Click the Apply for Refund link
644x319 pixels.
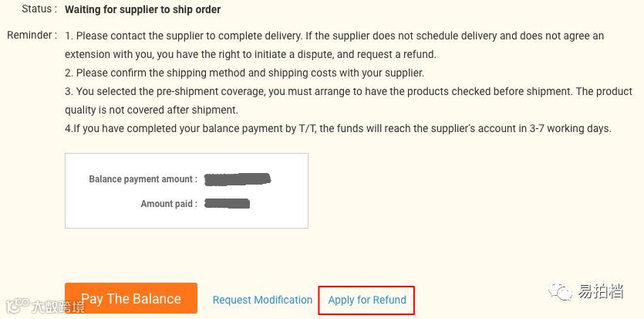(x=367, y=300)
